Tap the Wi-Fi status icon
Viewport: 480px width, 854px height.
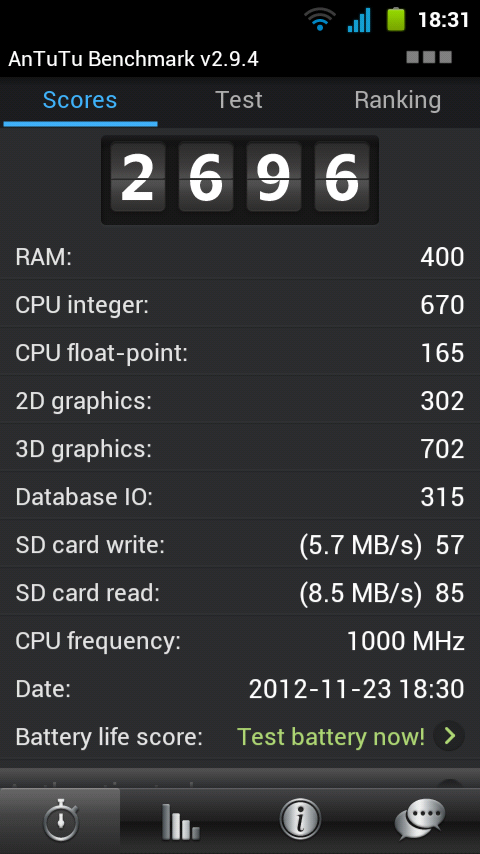pos(320,21)
